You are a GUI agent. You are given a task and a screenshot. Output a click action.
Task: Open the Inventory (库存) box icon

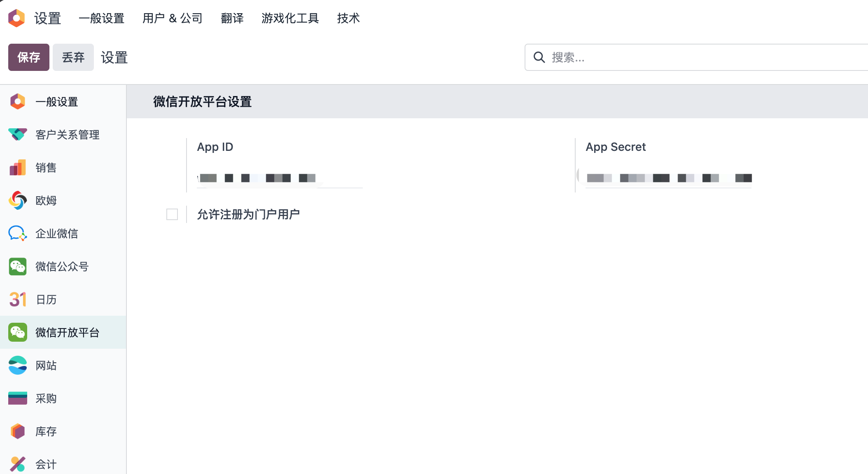(17, 432)
